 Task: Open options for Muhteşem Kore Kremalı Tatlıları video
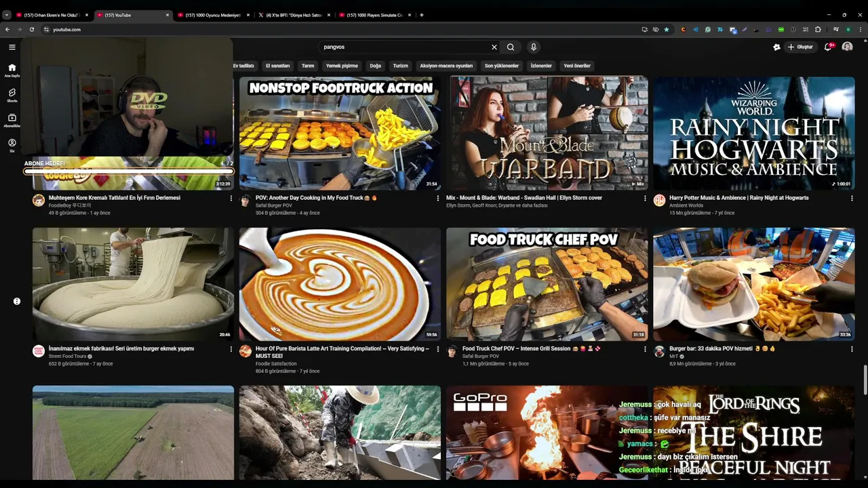(231, 199)
